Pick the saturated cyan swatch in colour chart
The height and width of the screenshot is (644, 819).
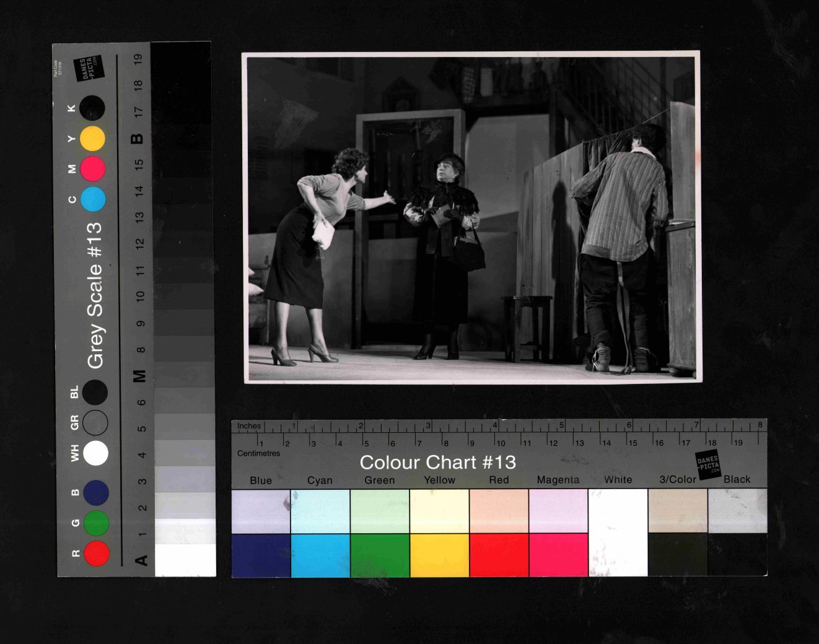coord(320,555)
